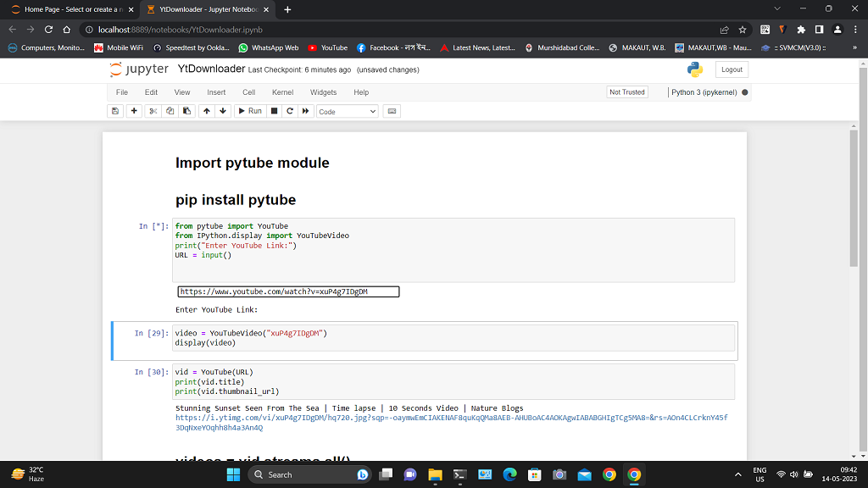The image size is (868, 488).
Task: Bookmark this page with star icon
Action: (743, 30)
